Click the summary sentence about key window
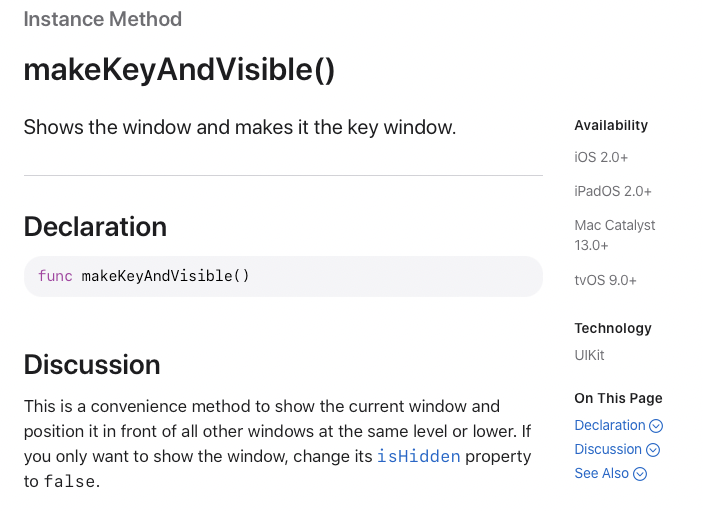Viewport: 703px width, 511px height. pyautogui.click(x=240, y=127)
